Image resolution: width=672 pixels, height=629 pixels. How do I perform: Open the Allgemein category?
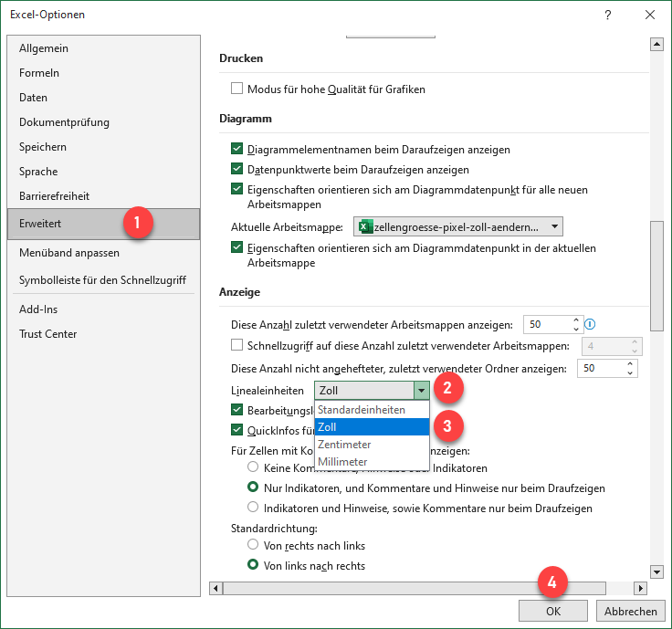click(104, 48)
